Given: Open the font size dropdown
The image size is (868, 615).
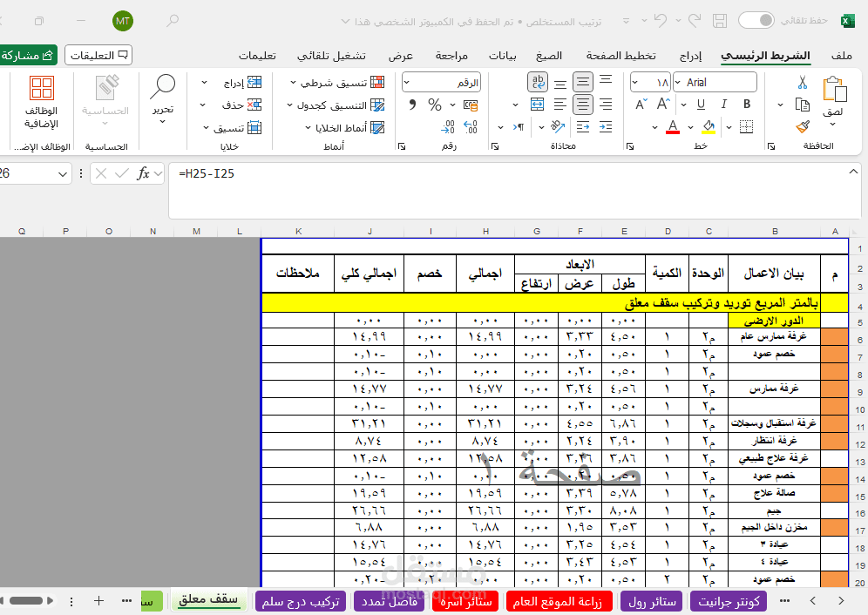Looking at the screenshot, I should point(635,83).
